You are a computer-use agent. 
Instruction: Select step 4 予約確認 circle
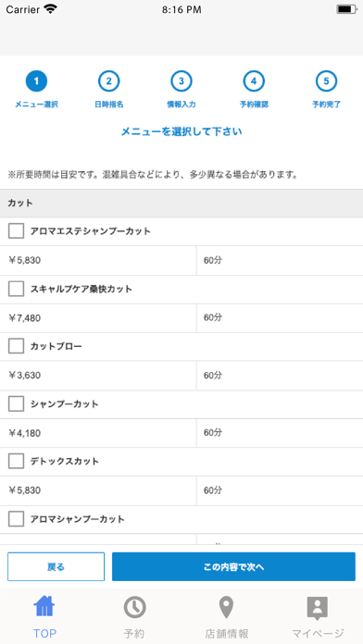(254, 81)
